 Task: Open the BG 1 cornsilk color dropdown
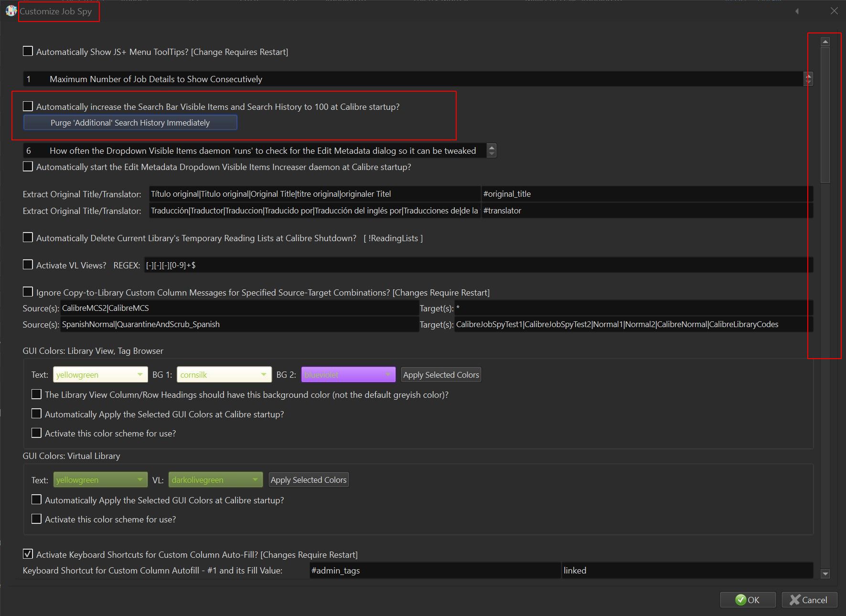pyautogui.click(x=224, y=375)
